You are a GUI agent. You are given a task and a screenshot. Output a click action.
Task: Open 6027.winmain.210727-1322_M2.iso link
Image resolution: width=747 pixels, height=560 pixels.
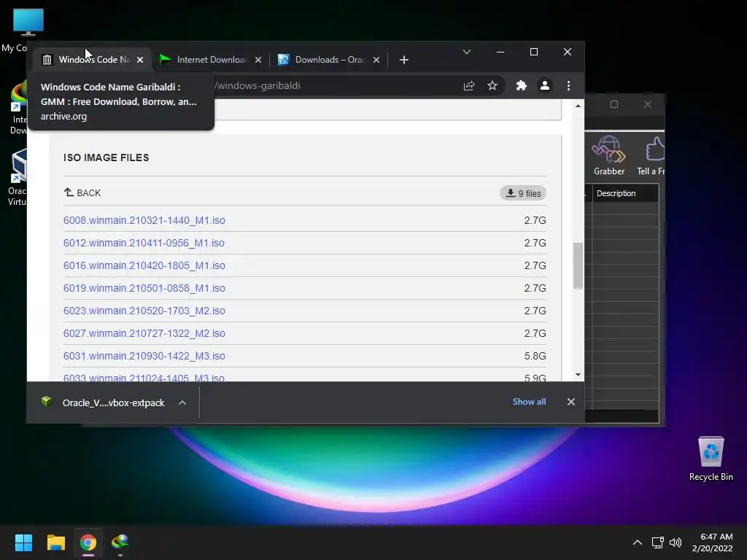(144, 333)
